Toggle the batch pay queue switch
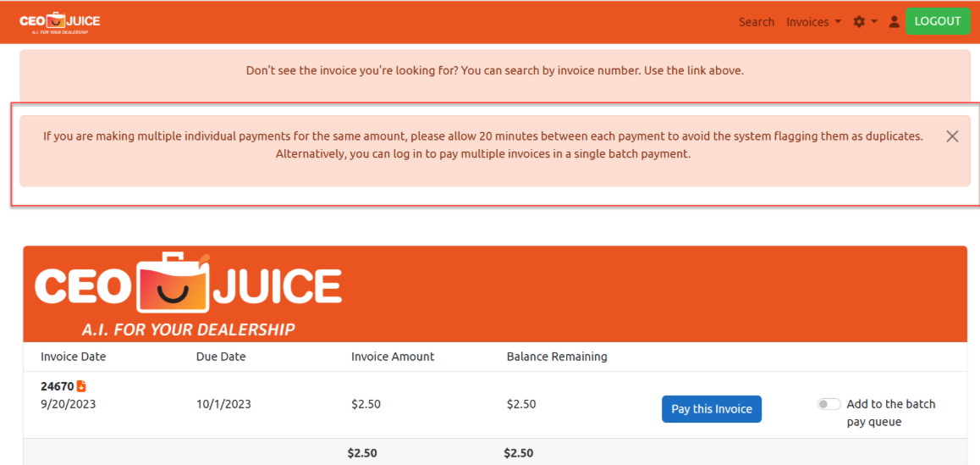 coord(829,404)
